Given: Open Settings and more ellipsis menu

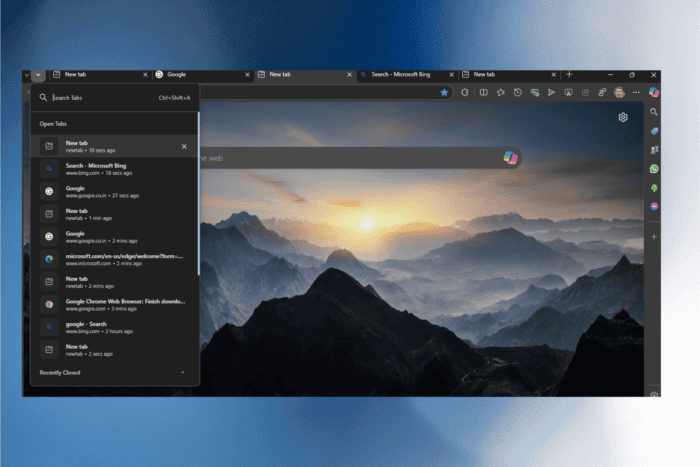Looking at the screenshot, I should [x=636, y=92].
